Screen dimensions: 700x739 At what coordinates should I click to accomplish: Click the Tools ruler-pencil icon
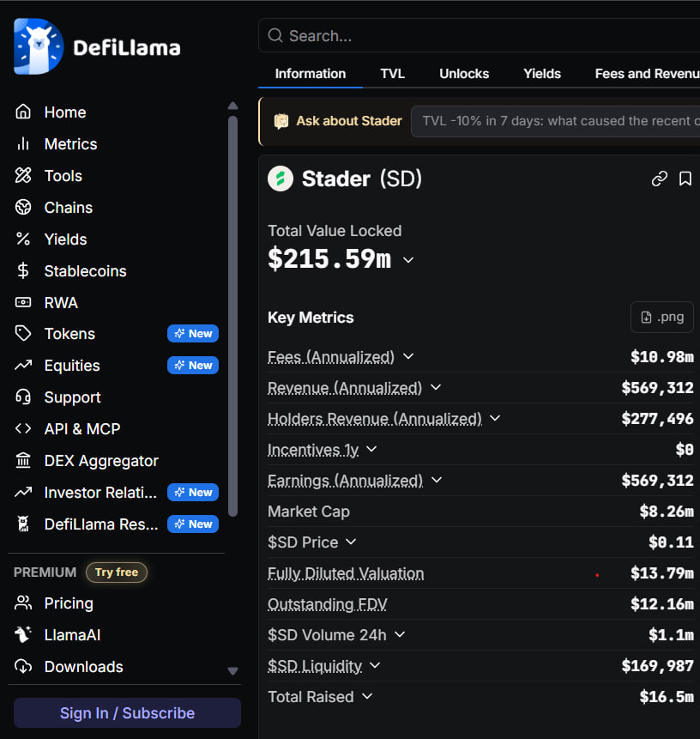click(x=23, y=175)
